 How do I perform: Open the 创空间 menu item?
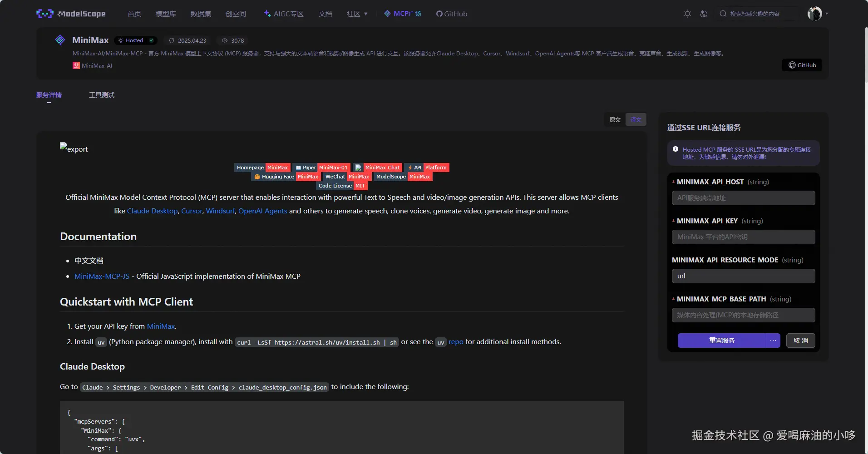(x=236, y=14)
